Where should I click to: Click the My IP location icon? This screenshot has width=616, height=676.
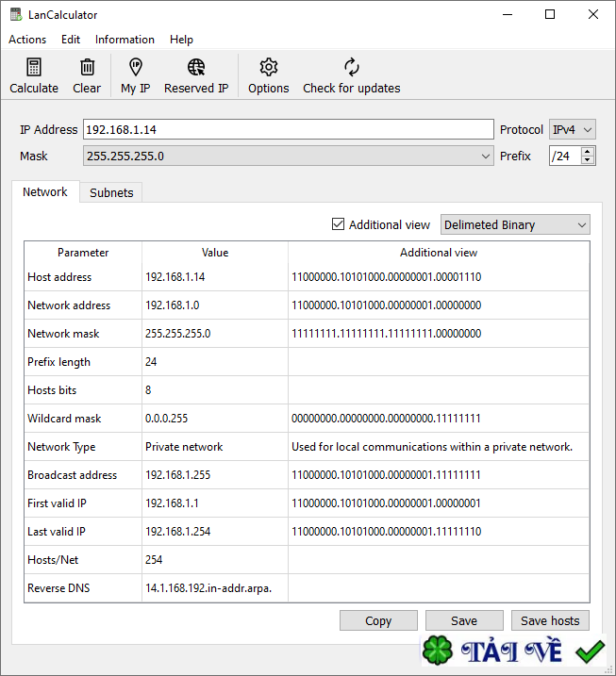pyautogui.click(x=135, y=68)
